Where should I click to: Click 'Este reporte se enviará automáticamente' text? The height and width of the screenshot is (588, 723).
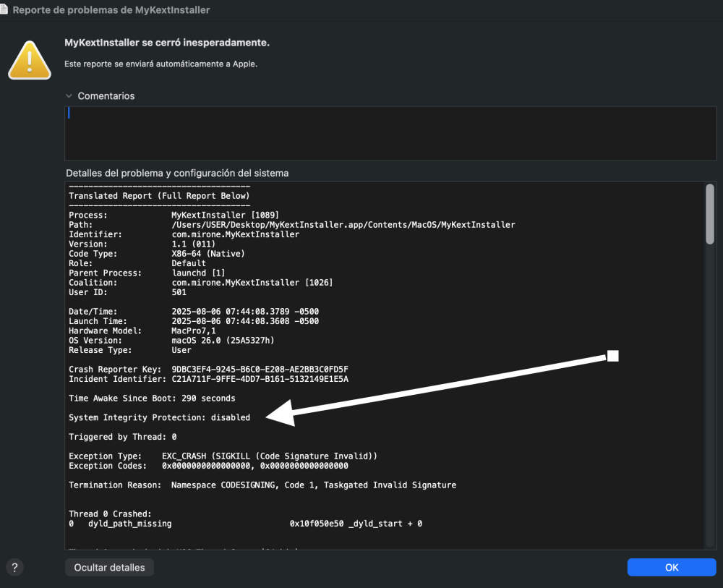click(x=161, y=64)
